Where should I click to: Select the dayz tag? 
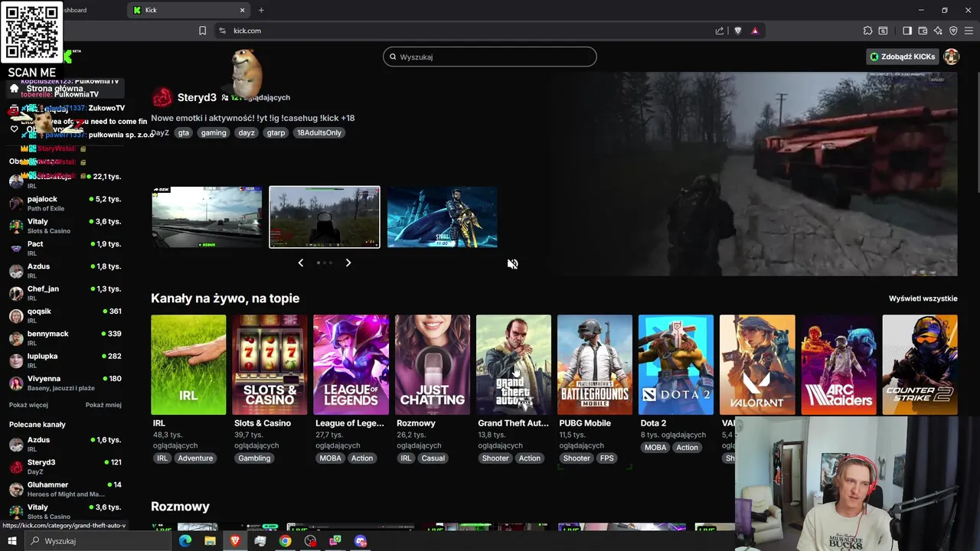point(246,132)
